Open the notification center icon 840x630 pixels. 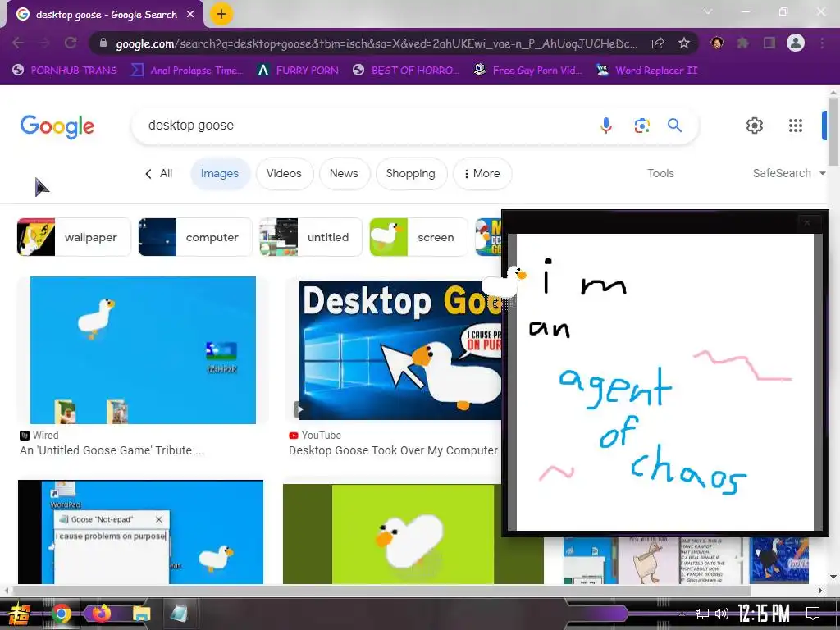[813, 614]
